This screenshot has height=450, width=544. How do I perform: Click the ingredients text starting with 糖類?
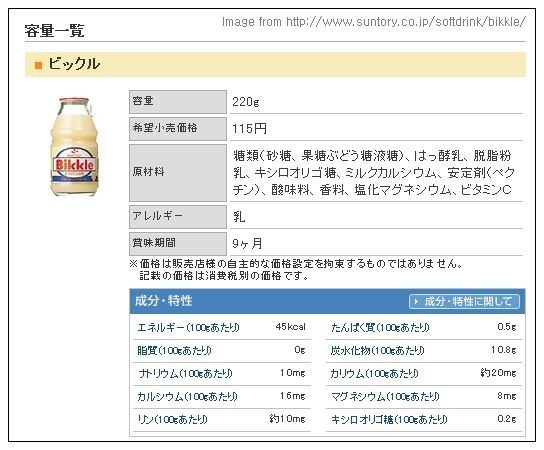pyautogui.click(x=373, y=173)
